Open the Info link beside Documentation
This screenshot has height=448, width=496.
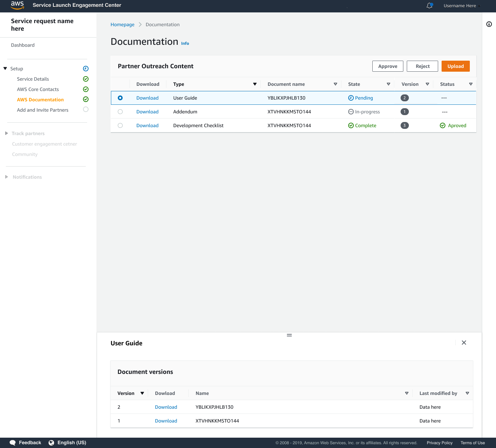click(x=185, y=43)
